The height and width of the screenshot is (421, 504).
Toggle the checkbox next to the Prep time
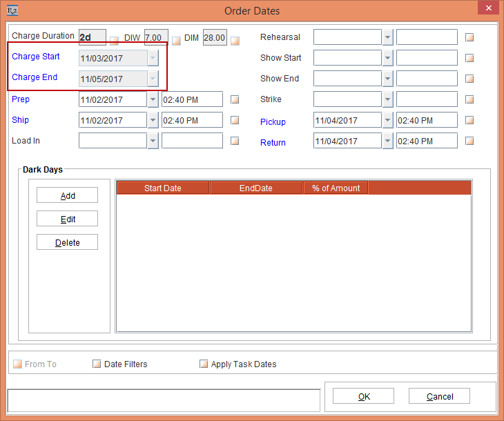(x=235, y=99)
